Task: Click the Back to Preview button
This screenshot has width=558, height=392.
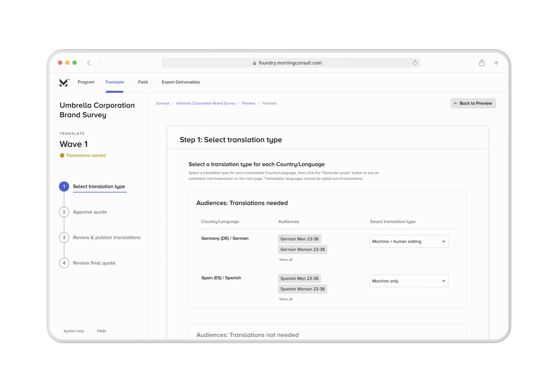Action: pos(473,103)
